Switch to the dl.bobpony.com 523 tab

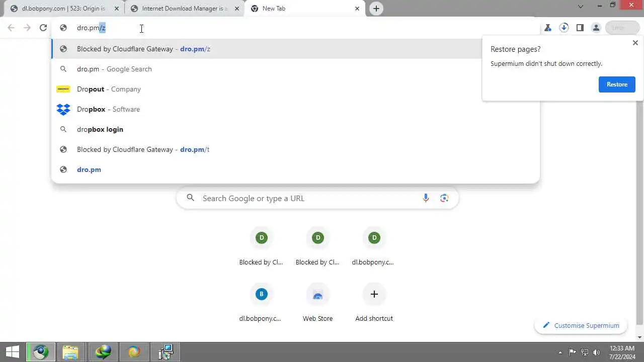(x=62, y=9)
